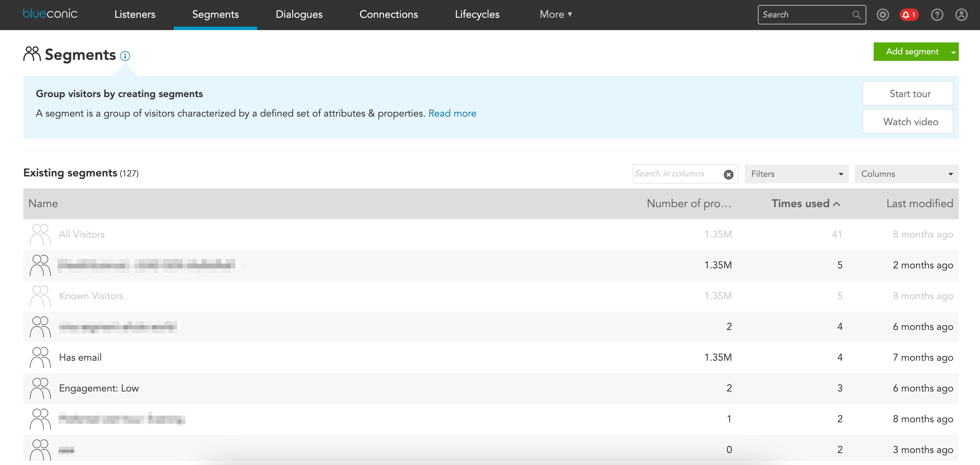Select the Segments tab

(215, 14)
